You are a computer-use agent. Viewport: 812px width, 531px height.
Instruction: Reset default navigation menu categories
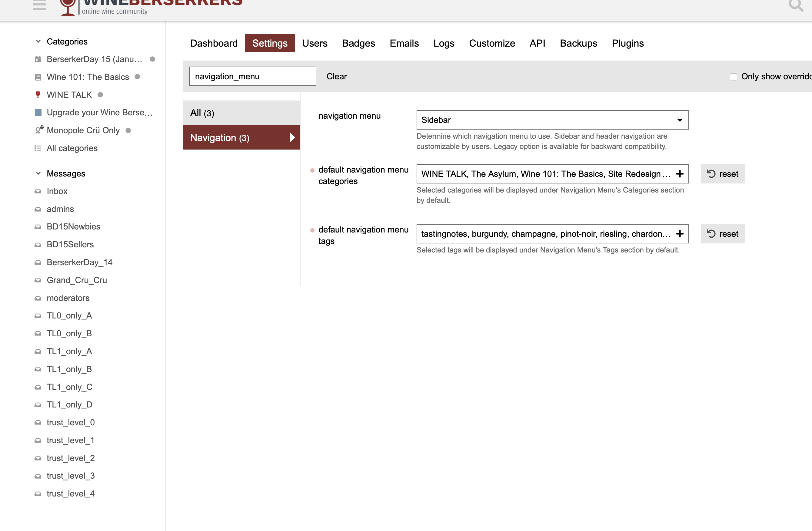pos(723,174)
